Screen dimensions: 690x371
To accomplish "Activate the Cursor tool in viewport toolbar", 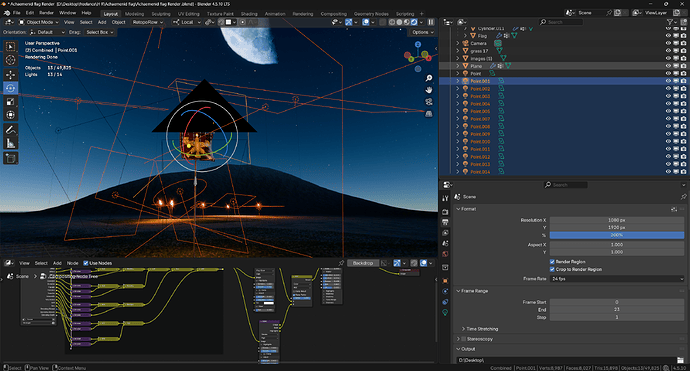I will [x=11, y=60].
